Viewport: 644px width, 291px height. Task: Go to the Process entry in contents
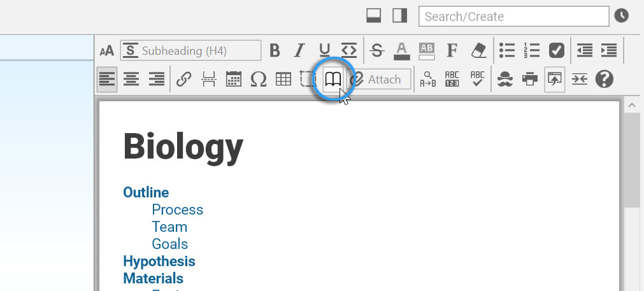pyautogui.click(x=177, y=209)
